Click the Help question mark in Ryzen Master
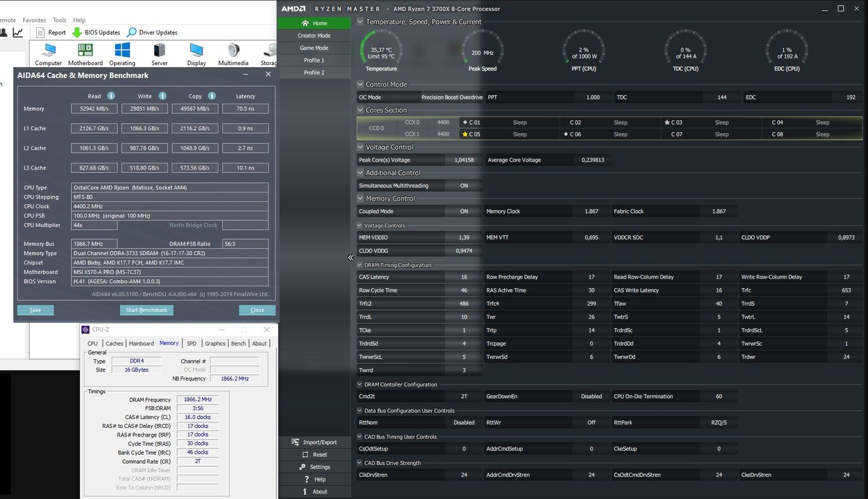Screen dimensions: 868x499 pyautogui.click(x=305, y=479)
